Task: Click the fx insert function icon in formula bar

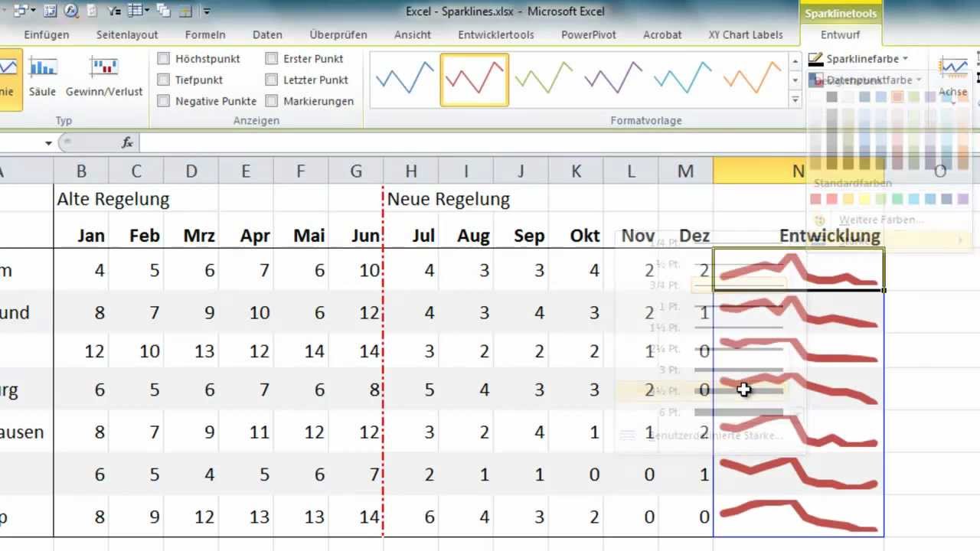Action: tap(128, 142)
